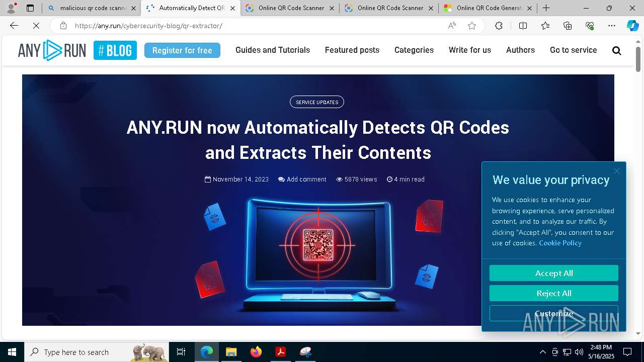Image resolution: width=644 pixels, height=362 pixels.
Task: Reject All cookies
Action: pyautogui.click(x=554, y=293)
